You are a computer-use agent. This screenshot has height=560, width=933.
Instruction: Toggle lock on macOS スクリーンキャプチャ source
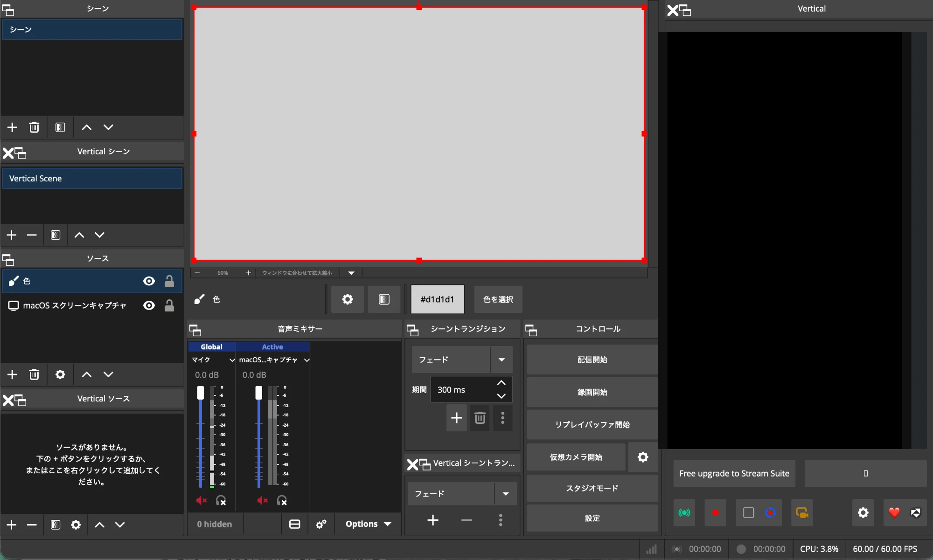click(169, 305)
